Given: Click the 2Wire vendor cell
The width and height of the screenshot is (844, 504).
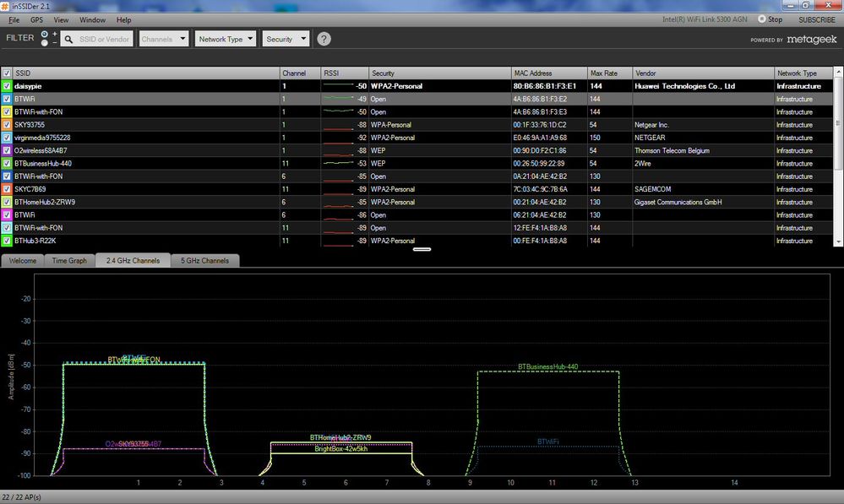Looking at the screenshot, I should (704, 164).
